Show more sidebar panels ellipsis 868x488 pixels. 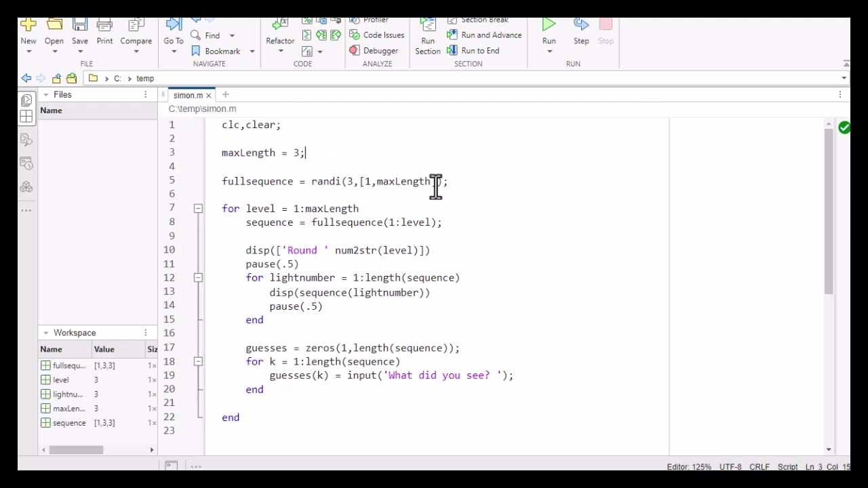click(x=26, y=210)
